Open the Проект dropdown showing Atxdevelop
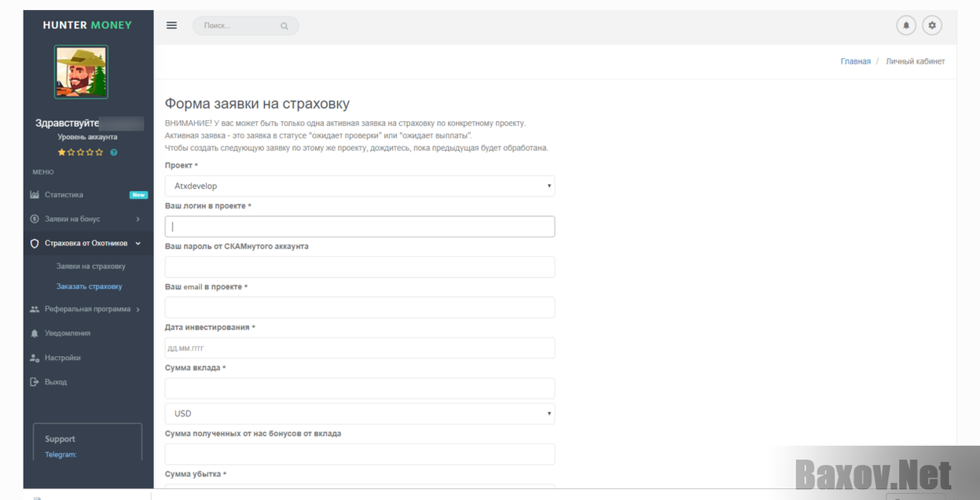 coord(360,186)
